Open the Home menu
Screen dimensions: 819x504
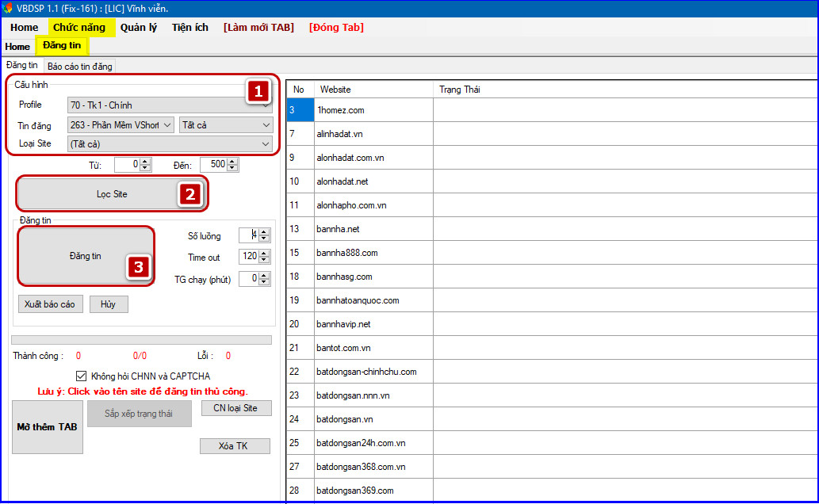[24, 28]
